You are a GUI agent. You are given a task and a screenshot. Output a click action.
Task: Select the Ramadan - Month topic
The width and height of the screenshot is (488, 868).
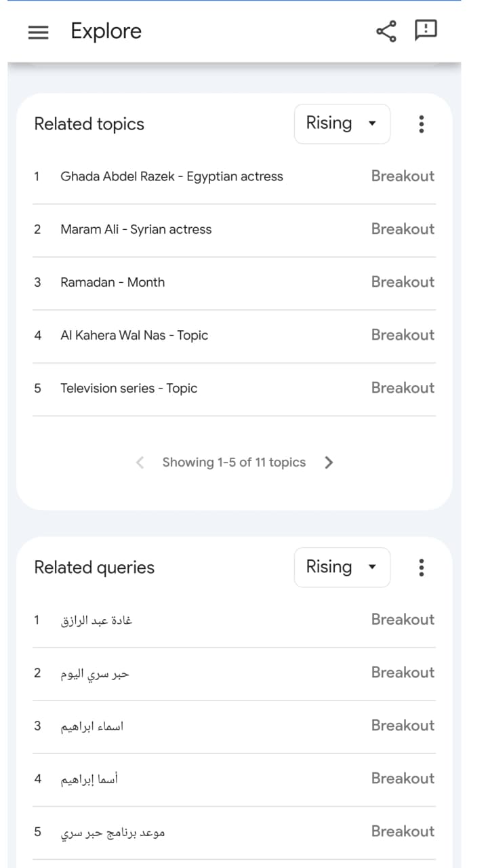point(113,282)
